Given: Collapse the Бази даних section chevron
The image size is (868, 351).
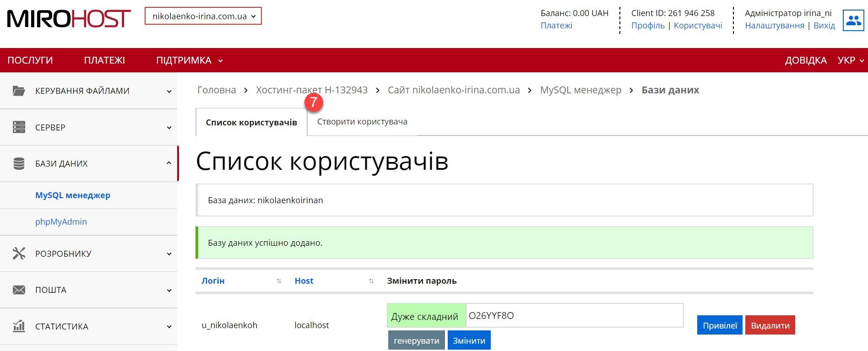Looking at the screenshot, I should click(x=169, y=163).
